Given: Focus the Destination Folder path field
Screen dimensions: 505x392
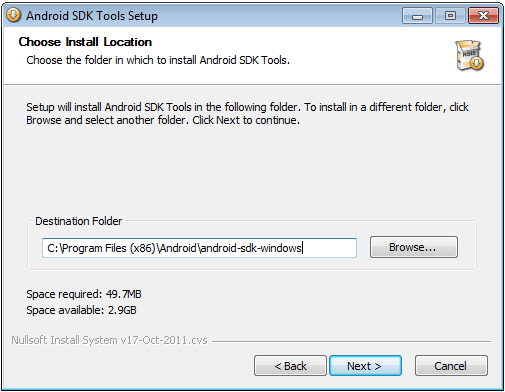Looking at the screenshot, I should tap(199, 248).
